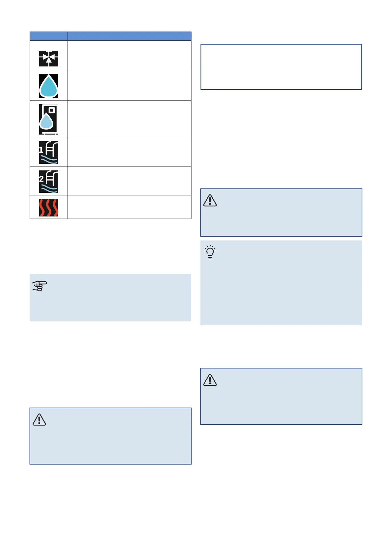392x554 pixels.
Task: Click the water heater tank with drop icon
Action: [48, 119]
